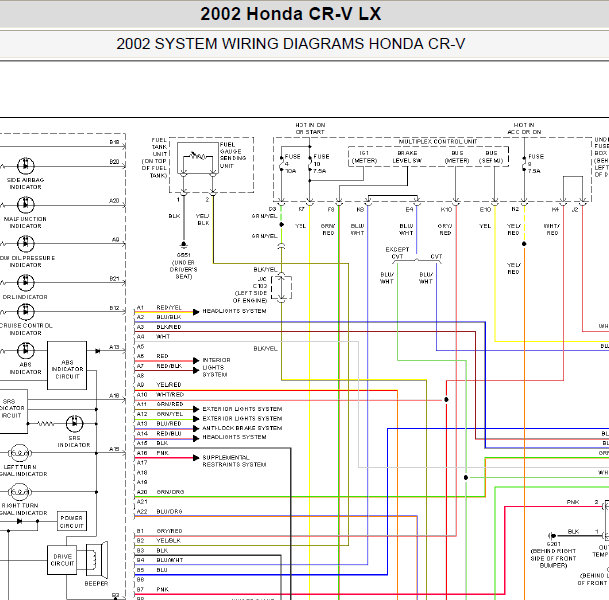The height and width of the screenshot is (600, 609).
Task: Click the ABS indicator lamp symbol
Action: click(x=26, y=350)
